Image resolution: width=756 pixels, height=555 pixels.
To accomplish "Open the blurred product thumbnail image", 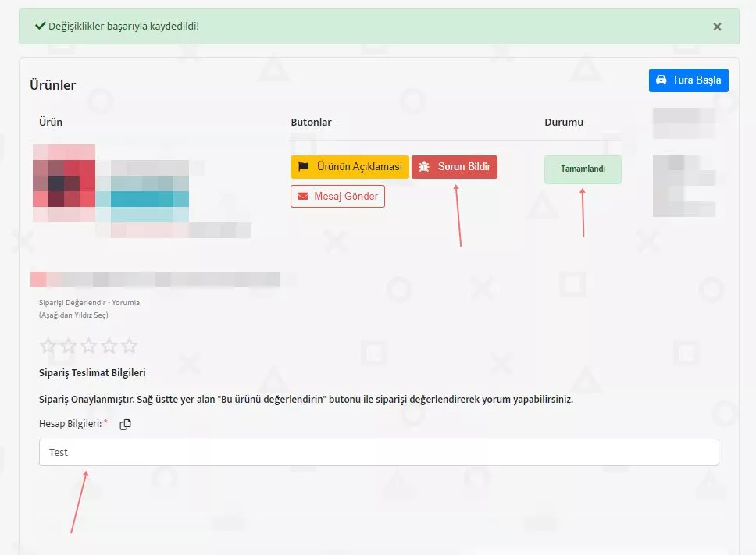I will [x=64, y=183].
